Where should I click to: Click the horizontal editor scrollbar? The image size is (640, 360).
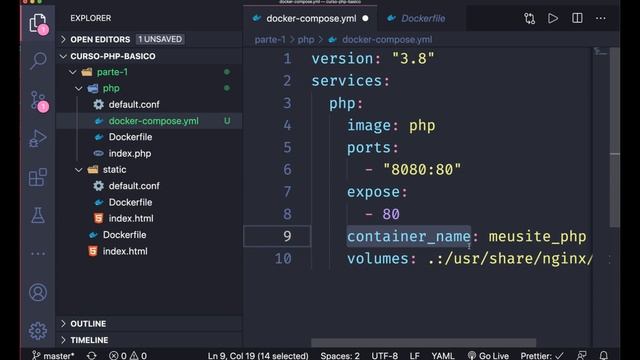click(x=424, y=342)
